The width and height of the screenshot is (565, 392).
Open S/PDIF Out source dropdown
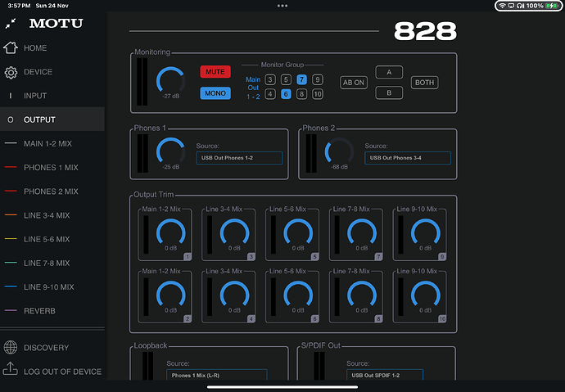[x=385, y=375]
